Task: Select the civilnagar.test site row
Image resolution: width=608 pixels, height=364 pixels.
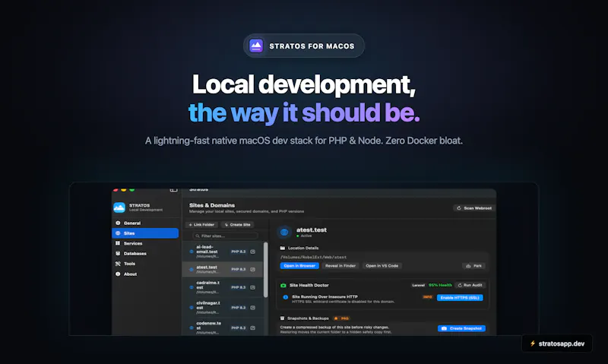Action: point(223,308)
